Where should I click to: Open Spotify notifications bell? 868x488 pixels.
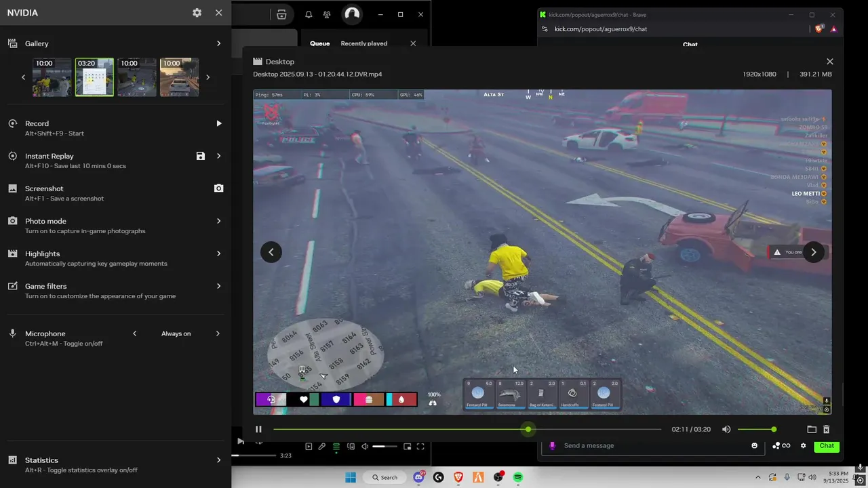pos(309,14)
